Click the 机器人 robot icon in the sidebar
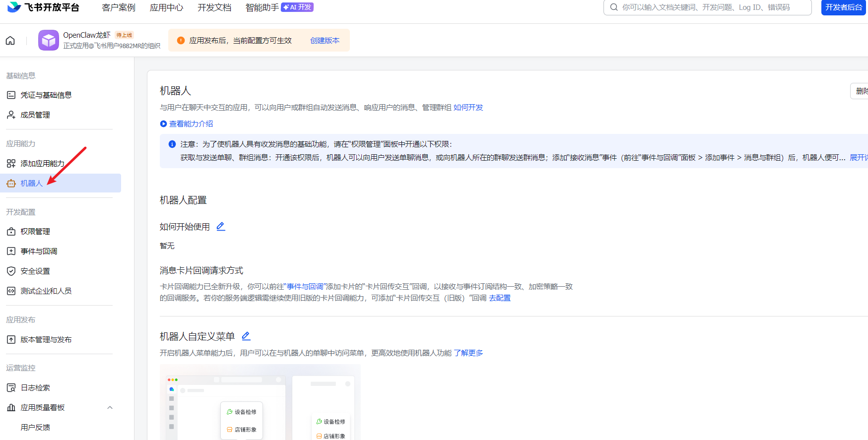The height and width of the screenshot is (440, 868). (11, 184)
